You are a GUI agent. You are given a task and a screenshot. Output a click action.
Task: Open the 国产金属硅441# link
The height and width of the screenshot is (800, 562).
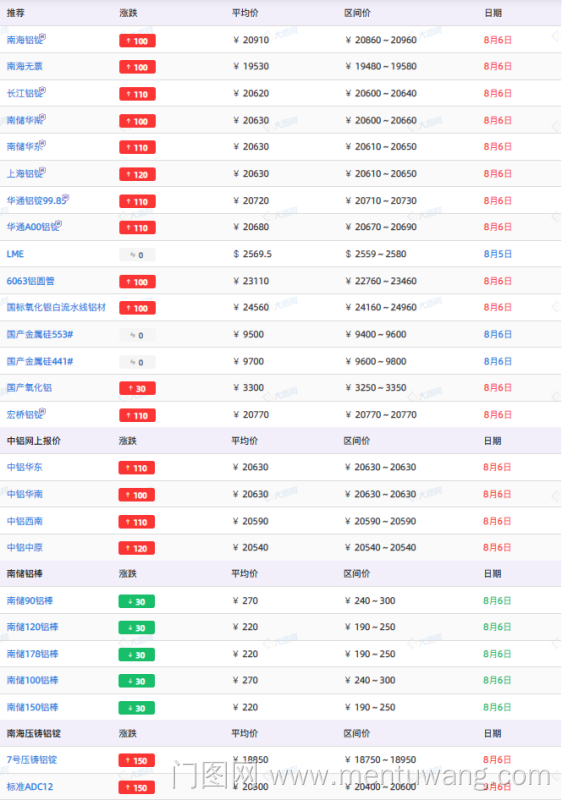pos(40,362)
